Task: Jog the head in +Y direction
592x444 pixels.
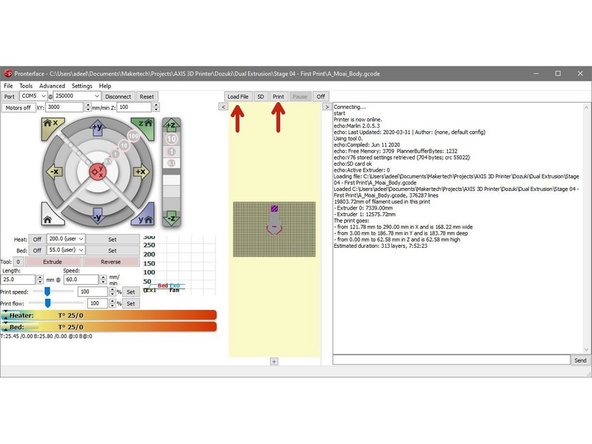Action: coord(98,127)
